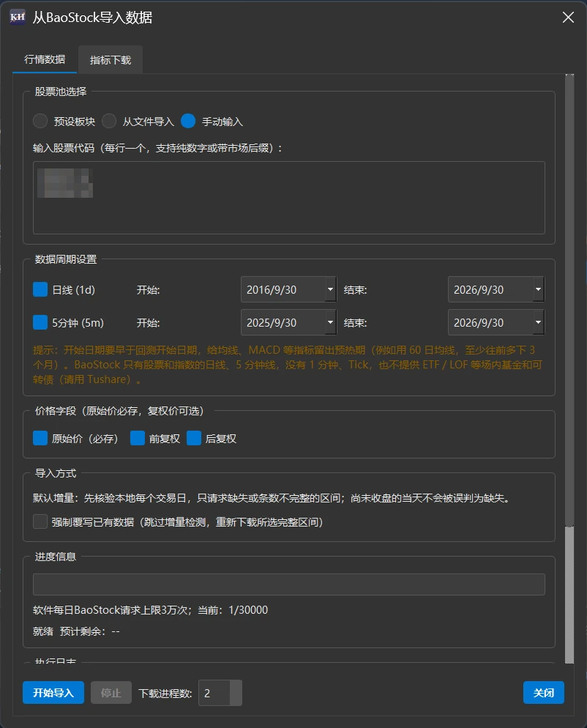Click the orange 提示 hint text

tap(288, 365)
